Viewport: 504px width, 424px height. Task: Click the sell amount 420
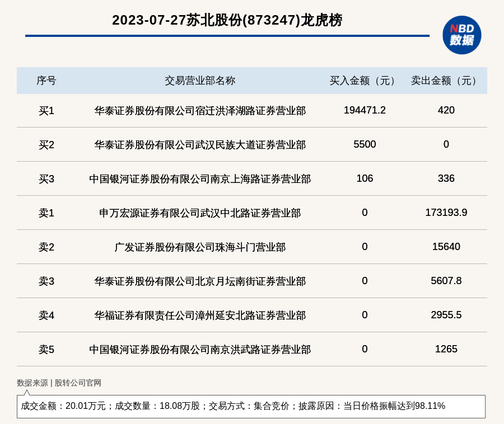446,110
